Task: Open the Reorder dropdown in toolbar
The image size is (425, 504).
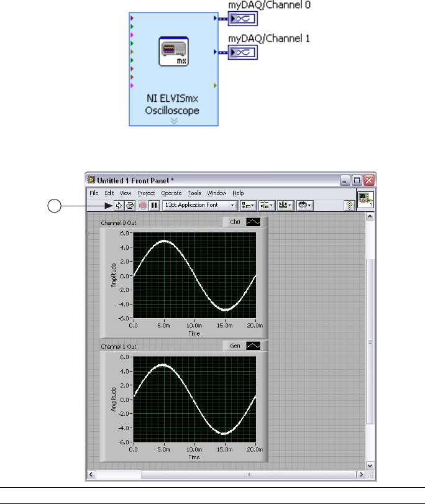Action: tap(304, 206)
